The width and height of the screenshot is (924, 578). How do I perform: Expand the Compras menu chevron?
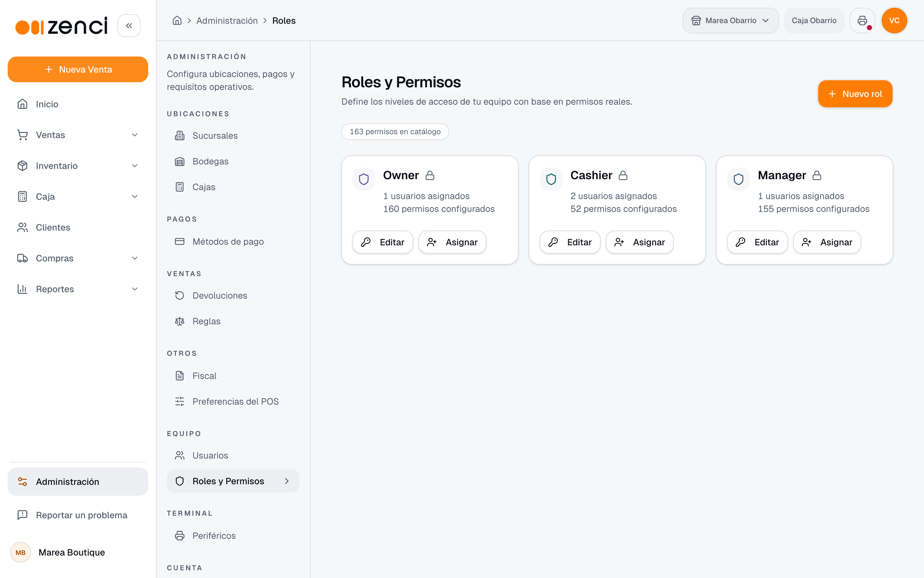135,258
